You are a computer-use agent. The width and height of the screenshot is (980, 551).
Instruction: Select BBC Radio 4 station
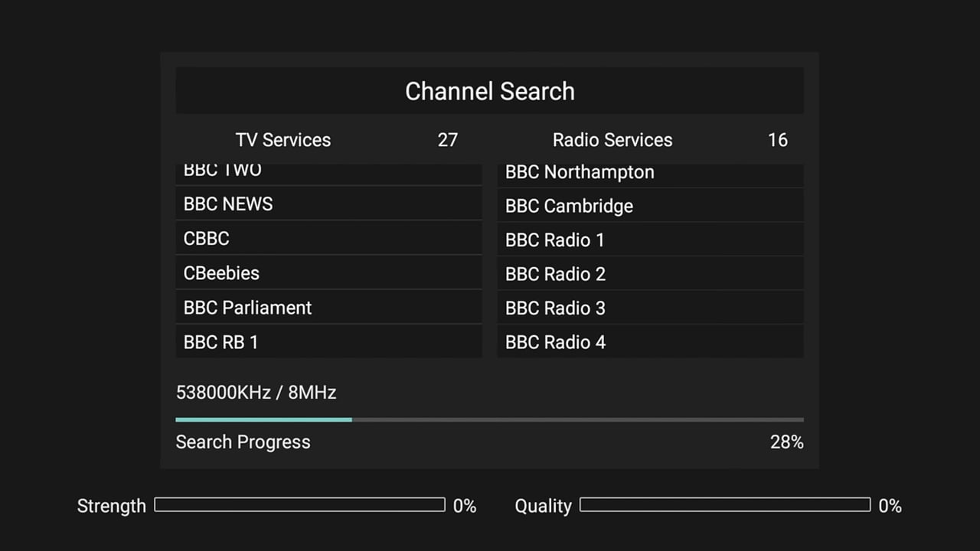pyautogui.click(x=650, y=342)
